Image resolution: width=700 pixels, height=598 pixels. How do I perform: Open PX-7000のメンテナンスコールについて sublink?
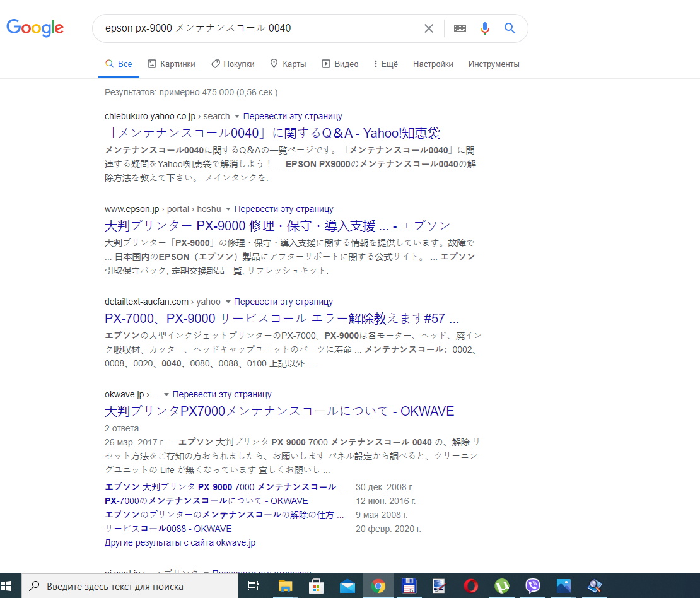206,501
